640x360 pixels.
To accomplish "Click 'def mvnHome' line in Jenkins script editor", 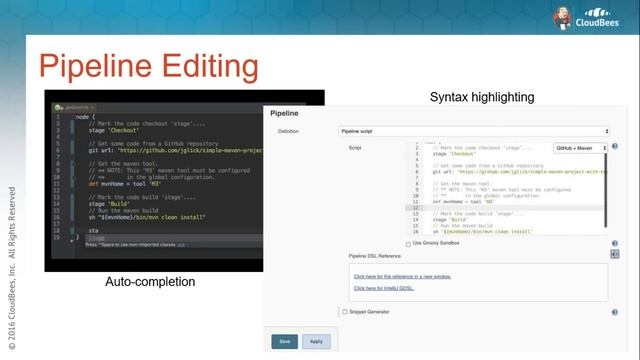I will click(x=463, y=202).
